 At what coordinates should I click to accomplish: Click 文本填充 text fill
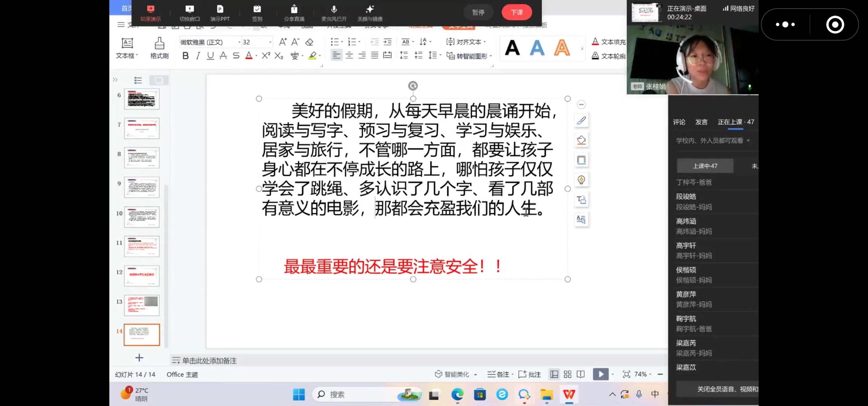[x=609, y=42]
